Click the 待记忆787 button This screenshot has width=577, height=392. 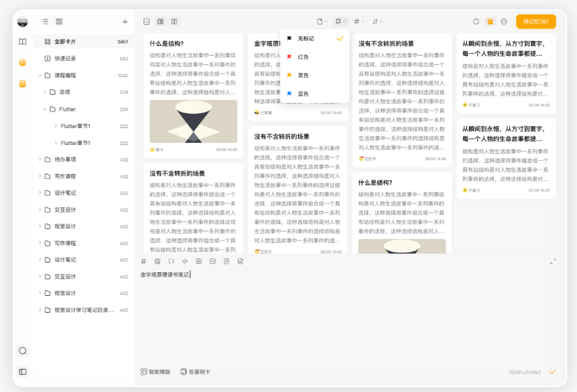click(x=536, y=22)
